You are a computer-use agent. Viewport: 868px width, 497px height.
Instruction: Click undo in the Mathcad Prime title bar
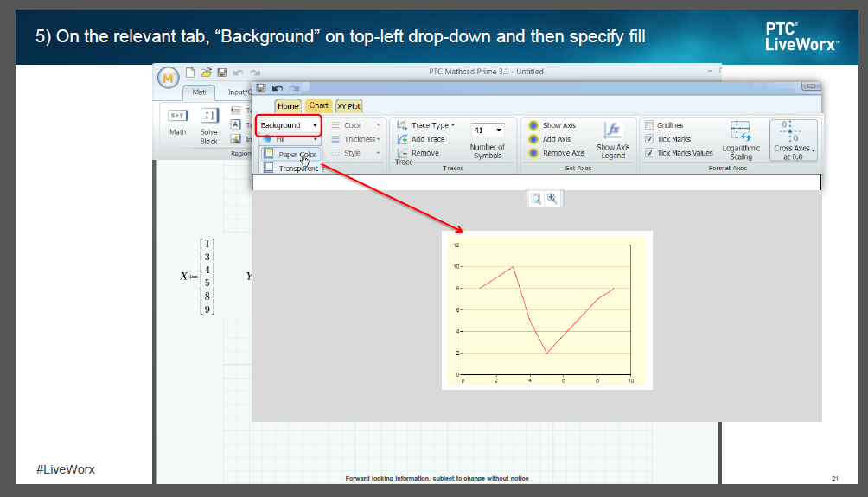[x=238, y=73]
